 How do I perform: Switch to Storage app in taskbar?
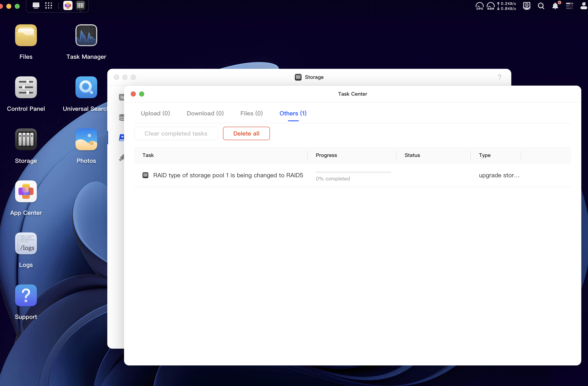(x=80, y=5)
